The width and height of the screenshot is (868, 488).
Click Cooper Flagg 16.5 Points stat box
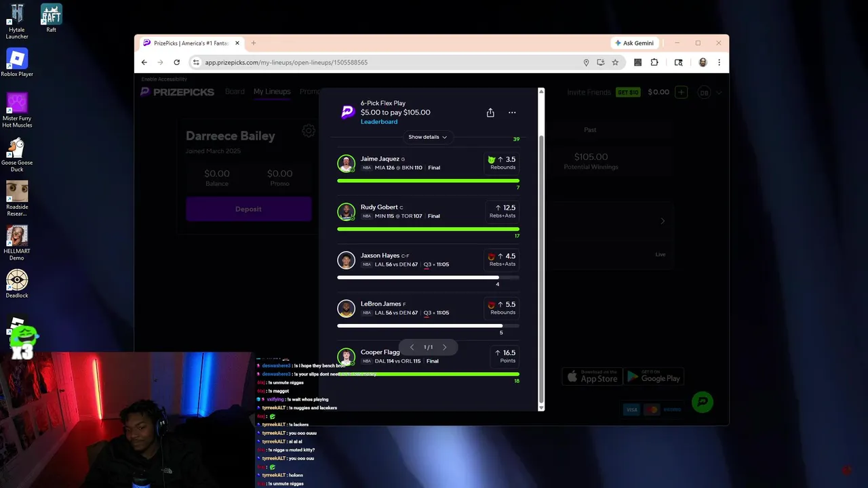pos(505,356)
